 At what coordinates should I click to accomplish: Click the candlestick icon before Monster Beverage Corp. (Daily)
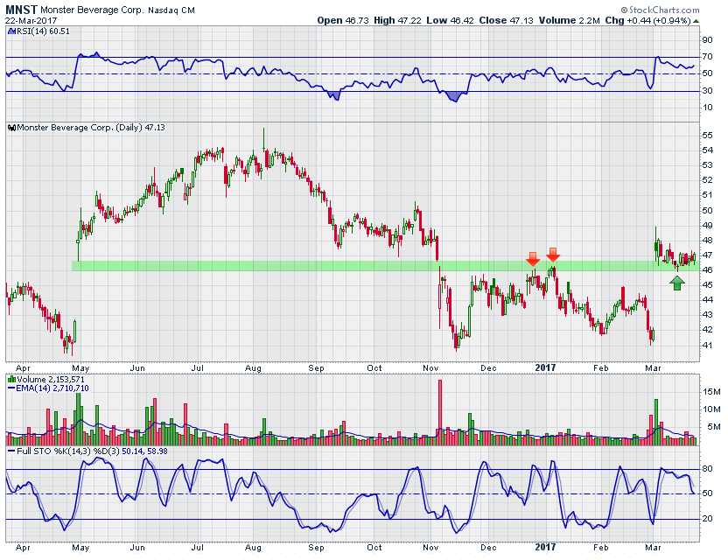(11, 128)
